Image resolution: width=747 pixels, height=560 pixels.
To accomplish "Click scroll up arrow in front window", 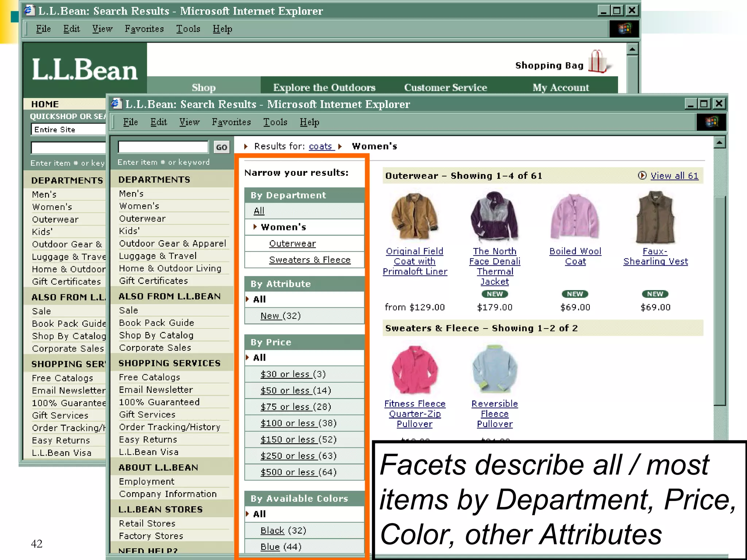I will coord(719,143).
